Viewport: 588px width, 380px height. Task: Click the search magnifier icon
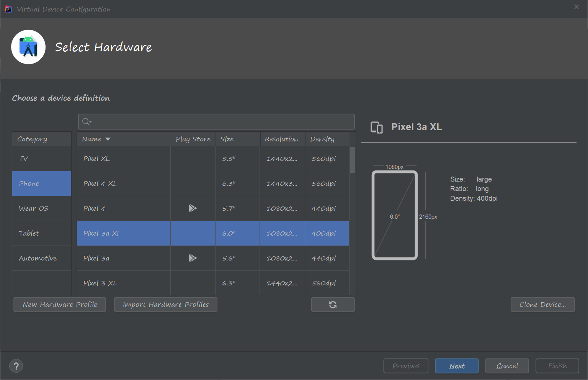click(x=86, y=121)
